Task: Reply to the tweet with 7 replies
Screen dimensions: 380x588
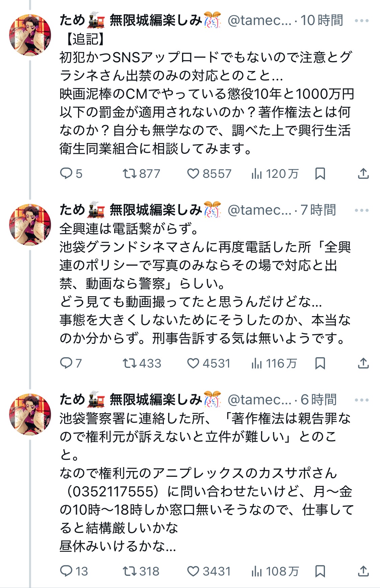Action: pyautogui.click(x=66, y=363)
